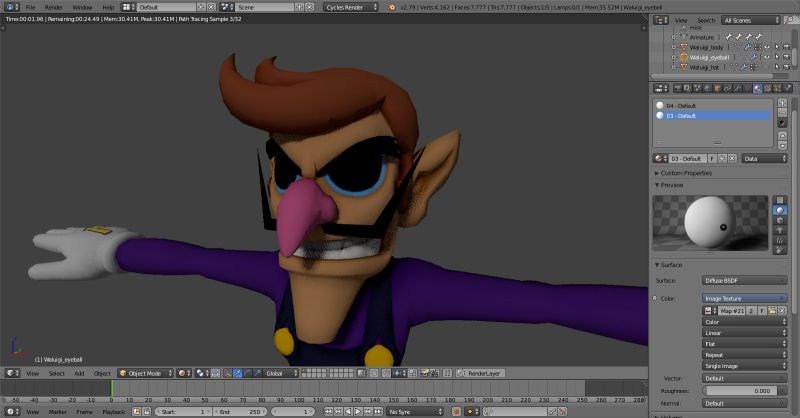Open the Linear interpolation dropdown
Viewport: 800px width, 418px height.
(x=744, y=333)
